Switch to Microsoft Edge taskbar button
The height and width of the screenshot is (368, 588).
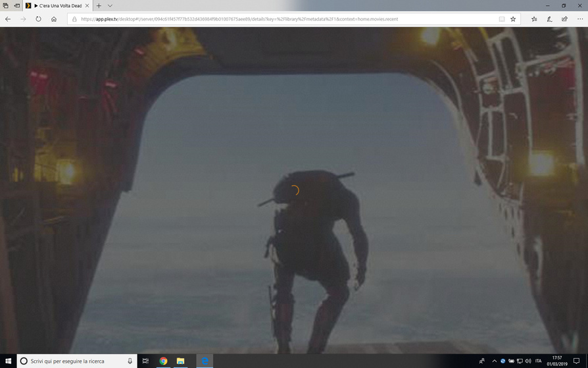[x=205, y=361]
